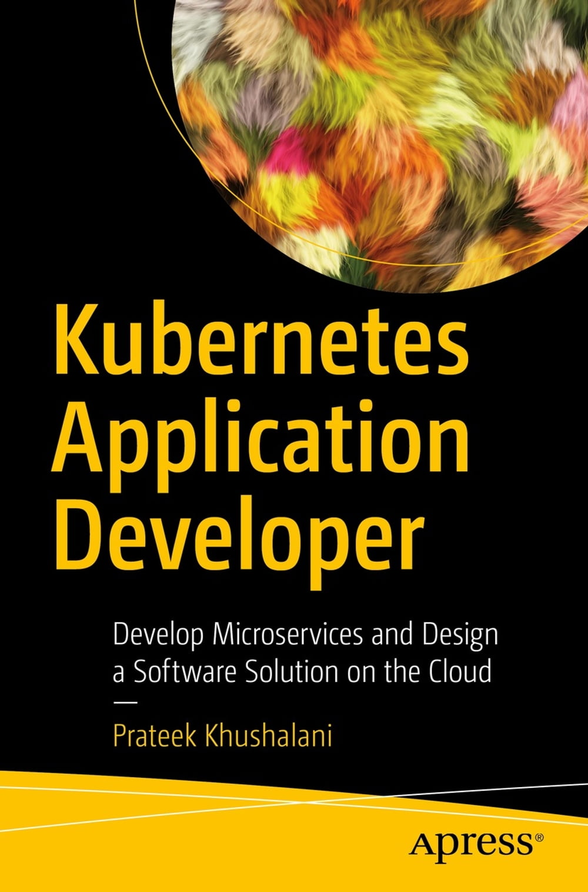Click the Apress publisher logo
The image size is (588, 892).
coord(472,846)
